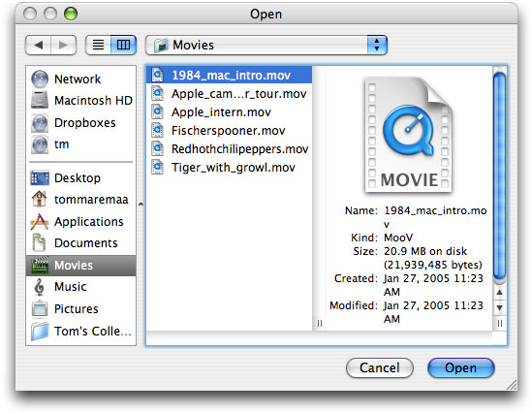Select the file name Apple_intern.mov
Image resolution: width=532 pixels, height=413 pixels.
pos(221,112)
